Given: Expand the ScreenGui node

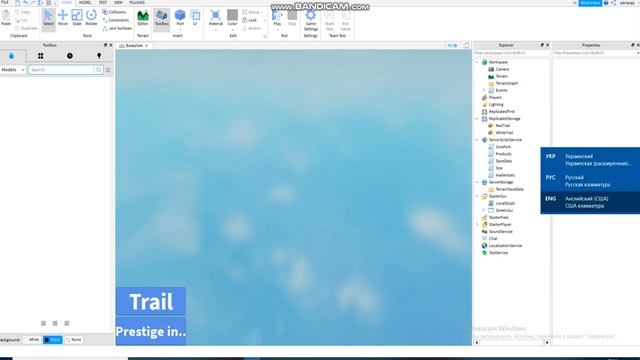Looking at the screenshot, I should (x=484, y=210).
